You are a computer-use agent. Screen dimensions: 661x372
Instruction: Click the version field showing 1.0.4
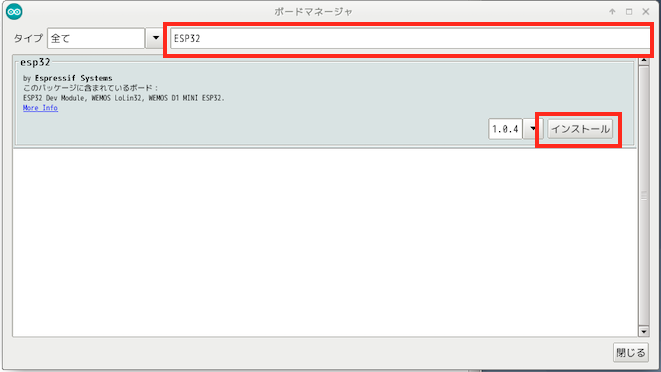tap(505, 129)
